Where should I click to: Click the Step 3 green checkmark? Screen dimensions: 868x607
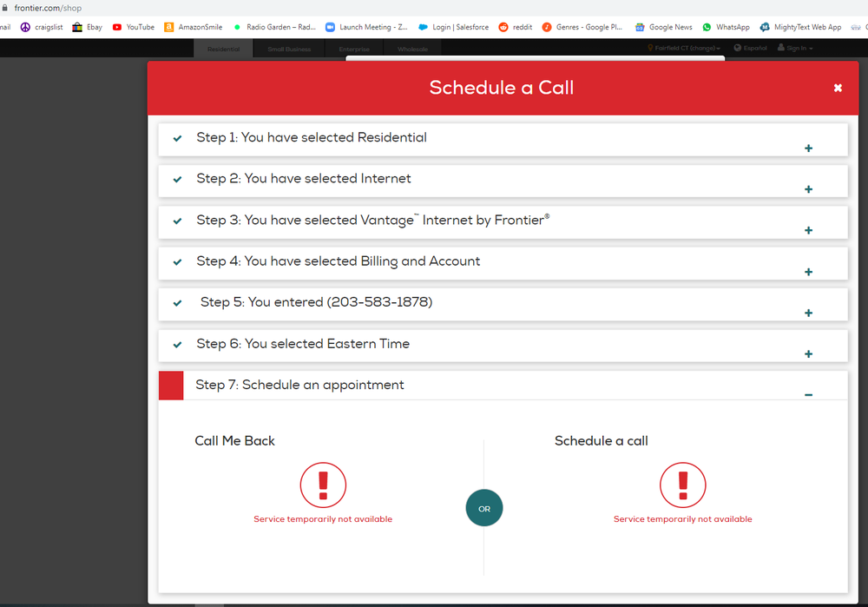[x=177, y=221]
